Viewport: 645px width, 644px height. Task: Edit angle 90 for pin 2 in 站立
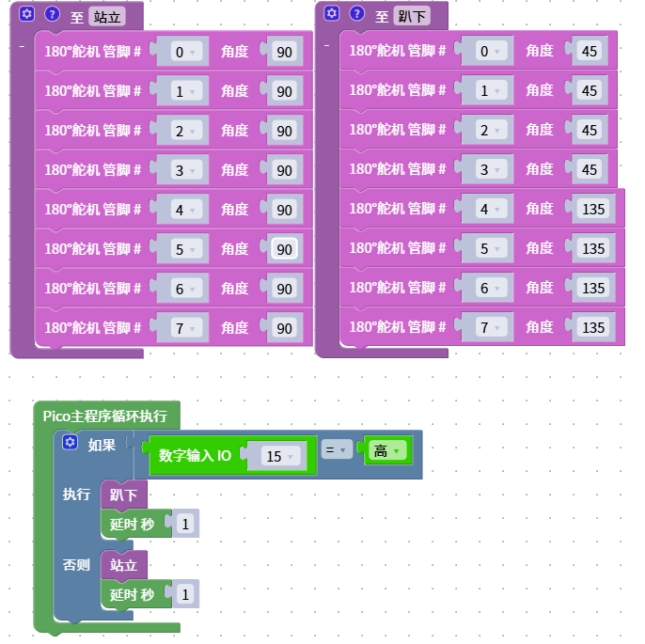pyautogui.click(x=284, y=131)
